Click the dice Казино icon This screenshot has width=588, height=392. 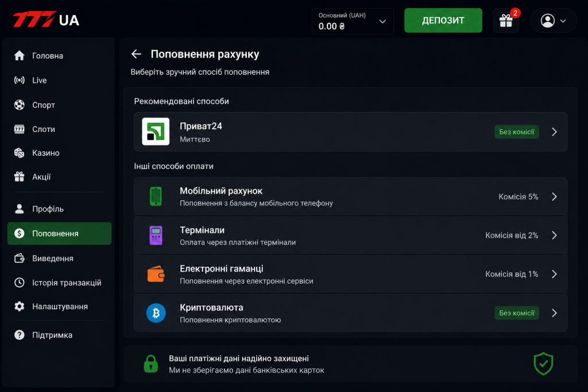[x=19, y=153]
